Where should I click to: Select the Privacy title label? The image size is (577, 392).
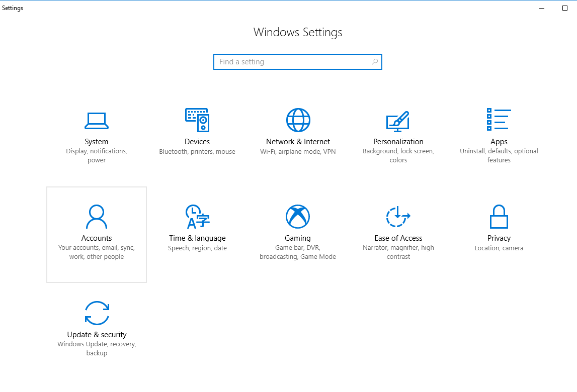(499, 238)
